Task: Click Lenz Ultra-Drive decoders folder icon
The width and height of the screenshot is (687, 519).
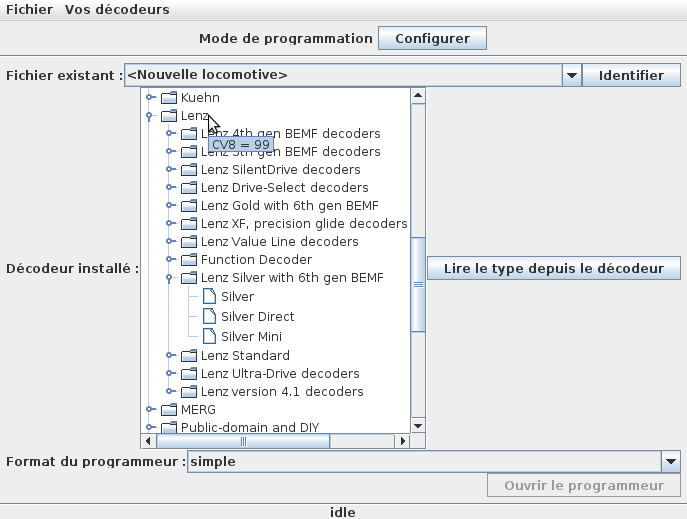Action: pyautogui.click(x=189, y=373)
